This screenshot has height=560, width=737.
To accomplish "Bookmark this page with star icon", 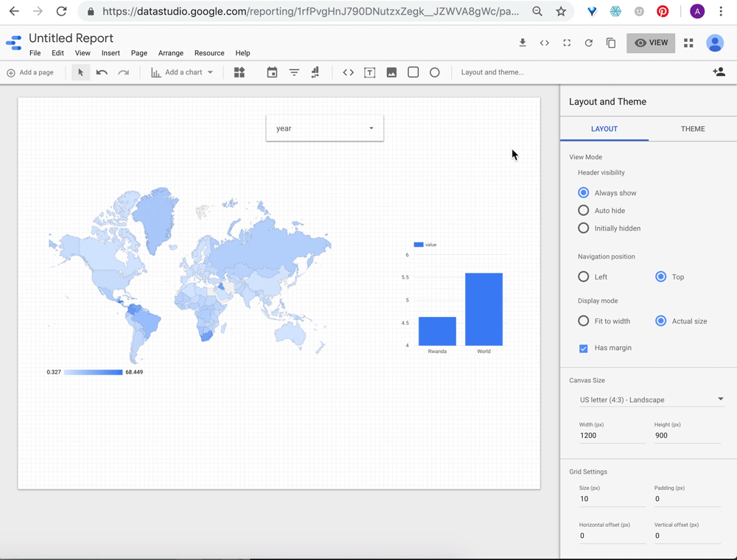I will pos(561,11).
